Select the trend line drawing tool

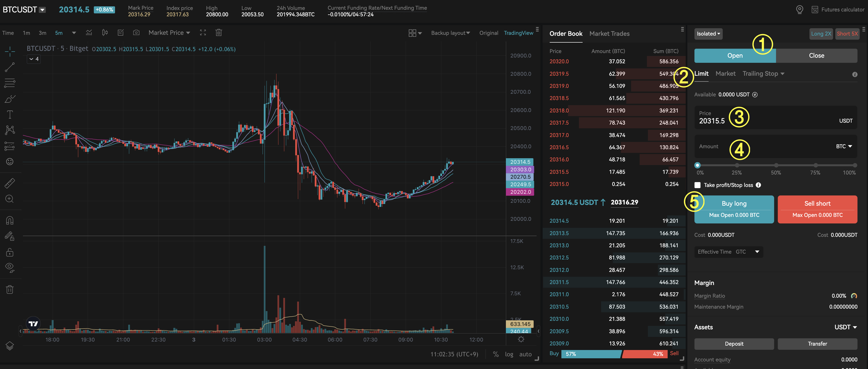(10, 67)
